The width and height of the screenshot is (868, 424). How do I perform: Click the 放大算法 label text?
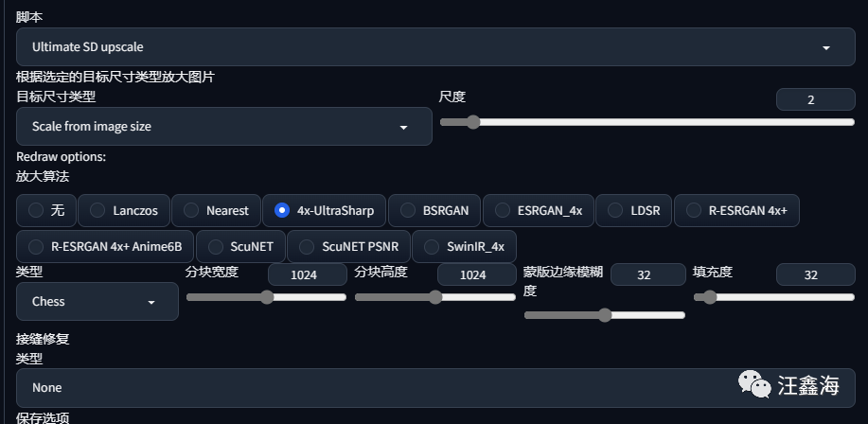43,177
